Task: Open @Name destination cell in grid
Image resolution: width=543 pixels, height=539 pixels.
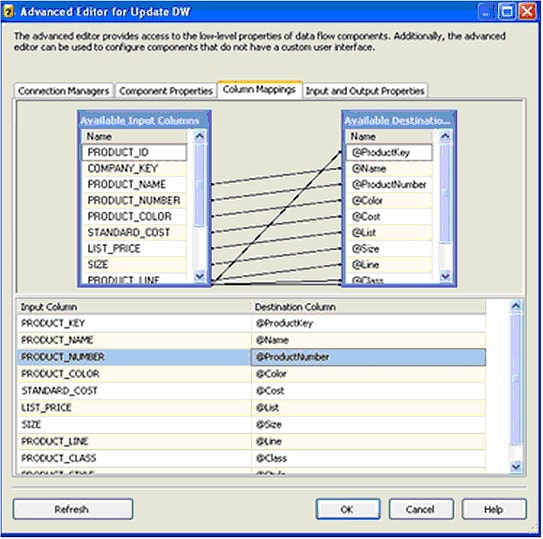Action: [x=368, y=340]
